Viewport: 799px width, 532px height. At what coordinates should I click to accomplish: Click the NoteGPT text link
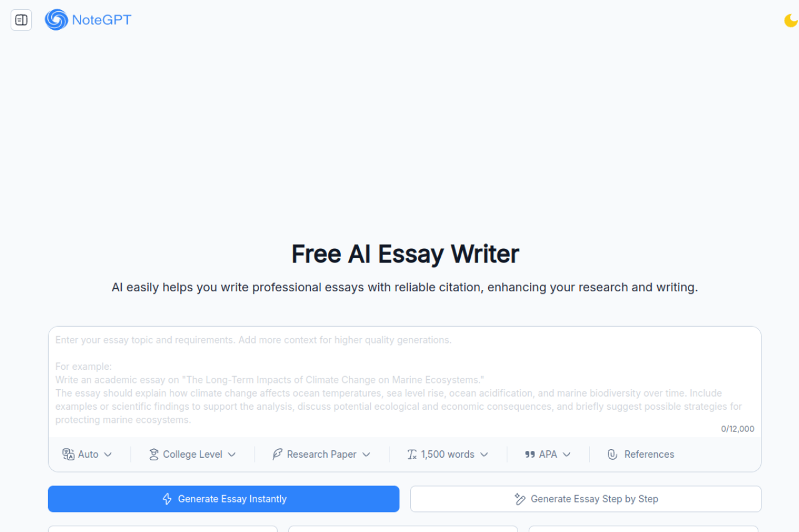(x=101, y=19)
